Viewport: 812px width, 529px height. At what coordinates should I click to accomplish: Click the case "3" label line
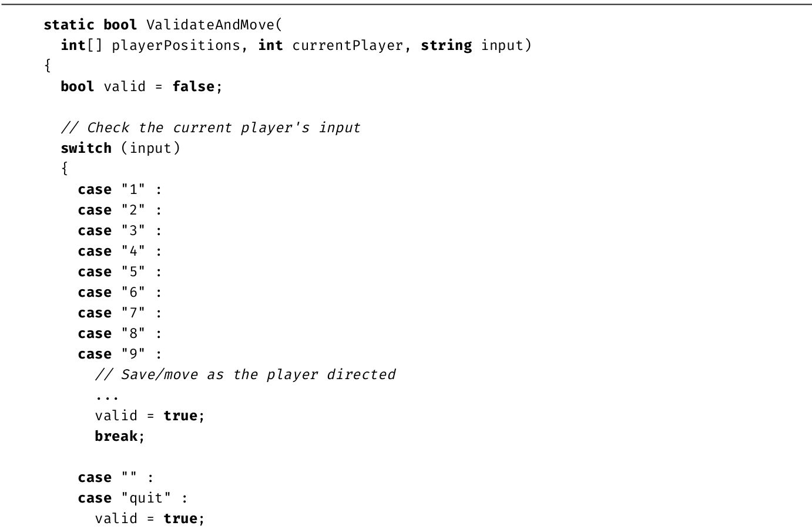tap(119, 230)
